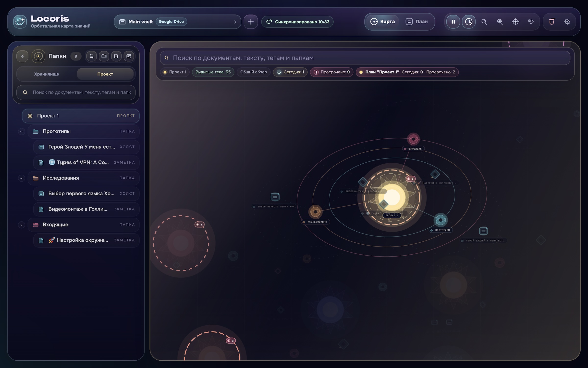Image resolution: width=588 pixels, height=368 pixels.
Task: Focus the main map search field
Action: click(365, 58)
